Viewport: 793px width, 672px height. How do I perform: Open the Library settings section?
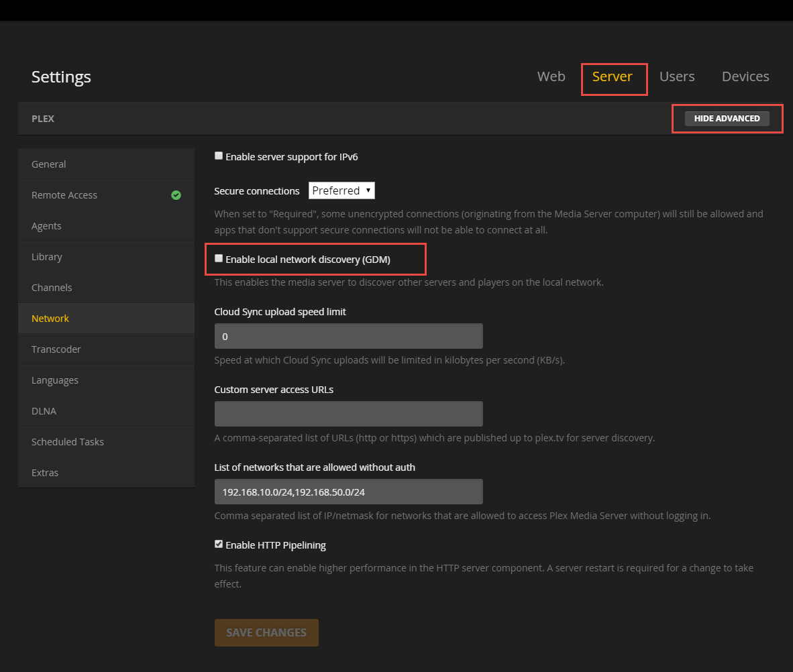pyautogui.click(x=47, y=257)
